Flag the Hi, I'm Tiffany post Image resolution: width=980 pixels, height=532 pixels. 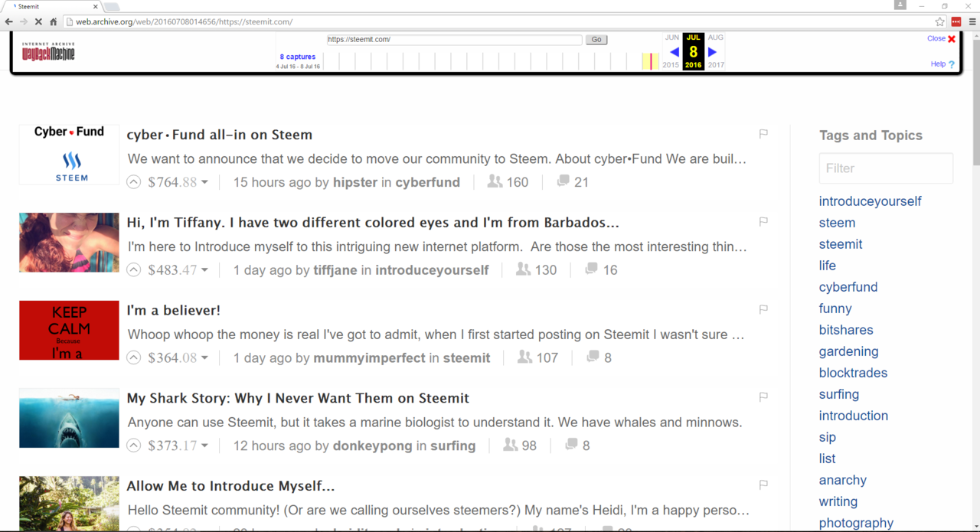tap(763, 221)
